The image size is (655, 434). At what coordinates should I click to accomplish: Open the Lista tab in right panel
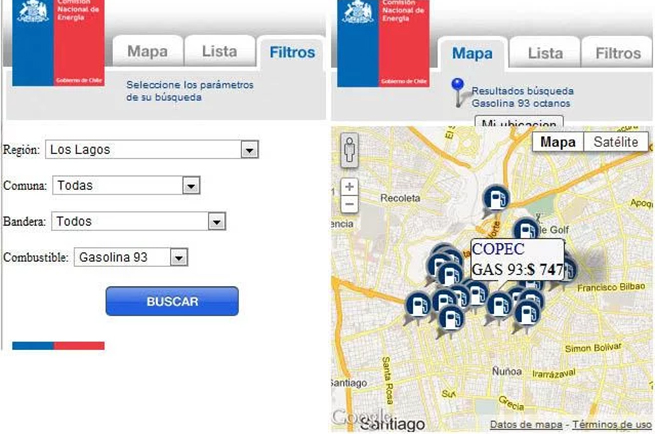545,53
